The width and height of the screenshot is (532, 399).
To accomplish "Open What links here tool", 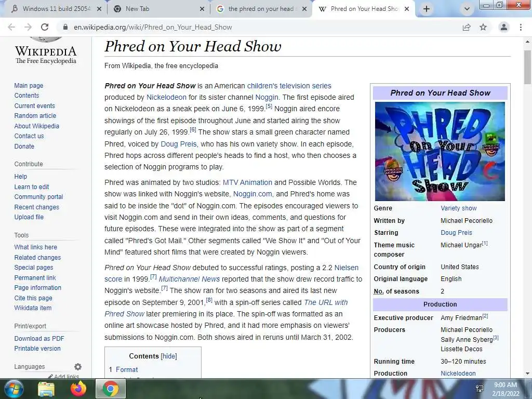I will (36, 247).
